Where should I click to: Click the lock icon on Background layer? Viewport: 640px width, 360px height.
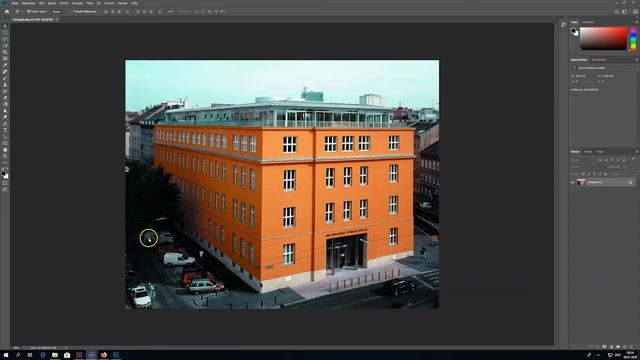point(630,182)
